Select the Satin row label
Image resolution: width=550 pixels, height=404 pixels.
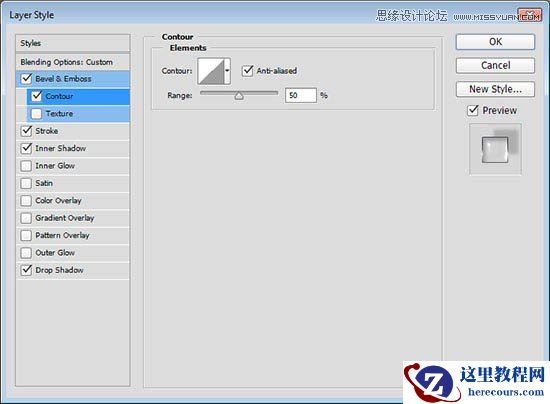tap(44, 183)
